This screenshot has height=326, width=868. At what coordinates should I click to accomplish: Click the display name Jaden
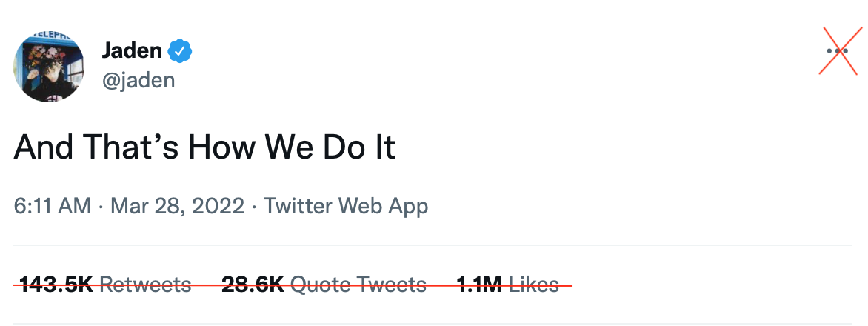(x=131, y=51)
